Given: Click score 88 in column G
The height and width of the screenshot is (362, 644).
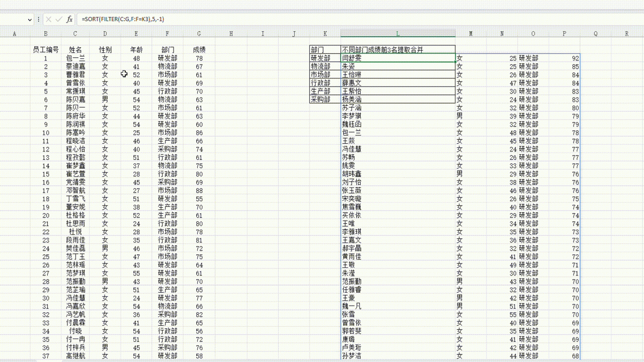Looking at the screenshot, I should click(199, 191).
